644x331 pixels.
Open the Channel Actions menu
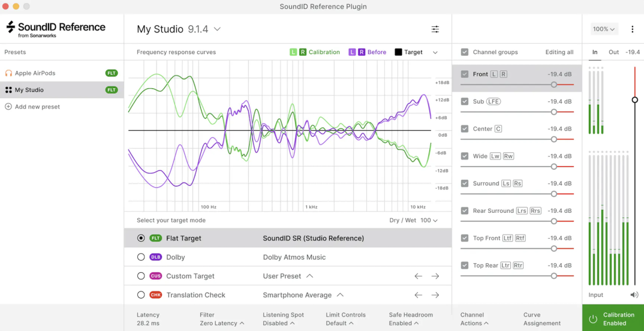coord(474,319)
